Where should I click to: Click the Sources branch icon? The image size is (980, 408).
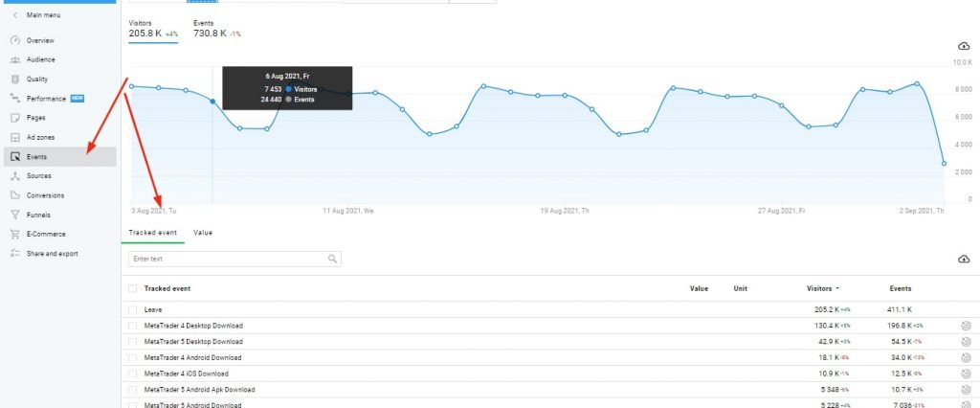15,176
